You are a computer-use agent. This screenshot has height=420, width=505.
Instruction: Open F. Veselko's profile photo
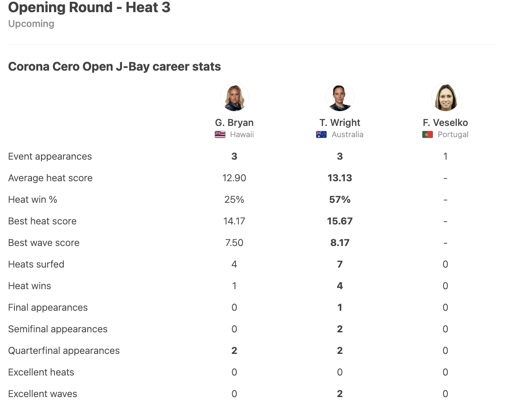(x=446, y=97)
